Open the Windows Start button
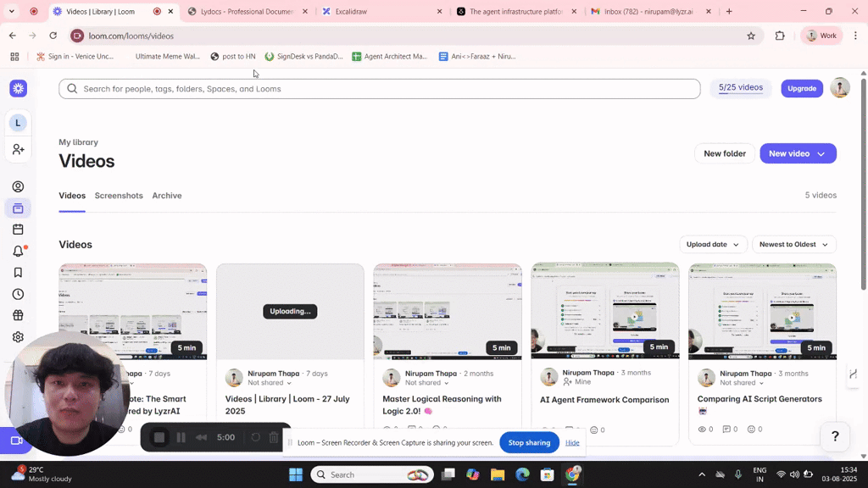 click(x=296, y=474)
